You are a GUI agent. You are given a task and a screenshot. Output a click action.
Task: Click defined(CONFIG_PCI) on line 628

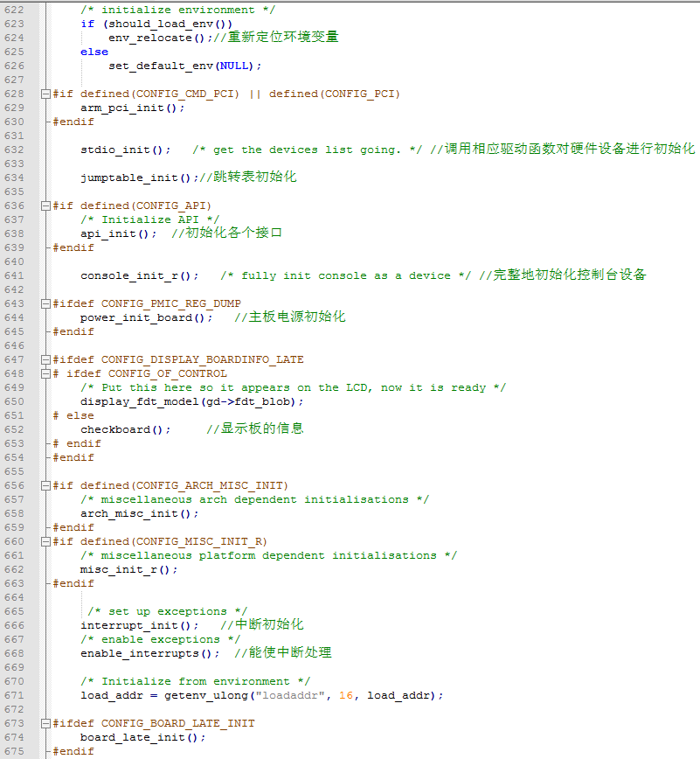(335, 94)
